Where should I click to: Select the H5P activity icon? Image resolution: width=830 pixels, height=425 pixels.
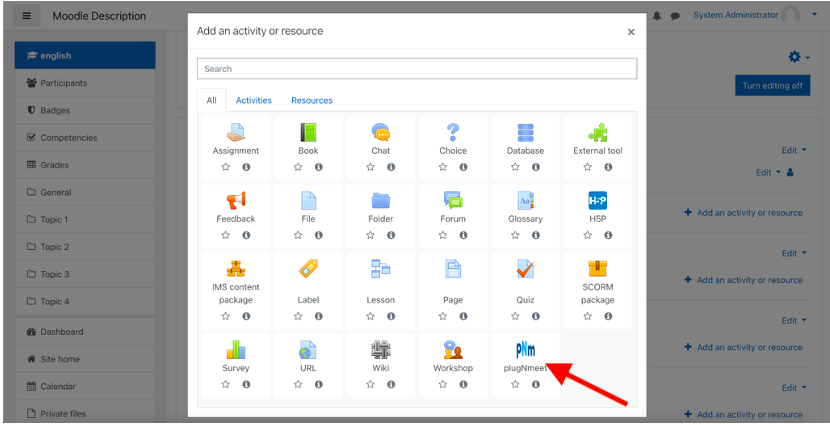pos(598,200)
